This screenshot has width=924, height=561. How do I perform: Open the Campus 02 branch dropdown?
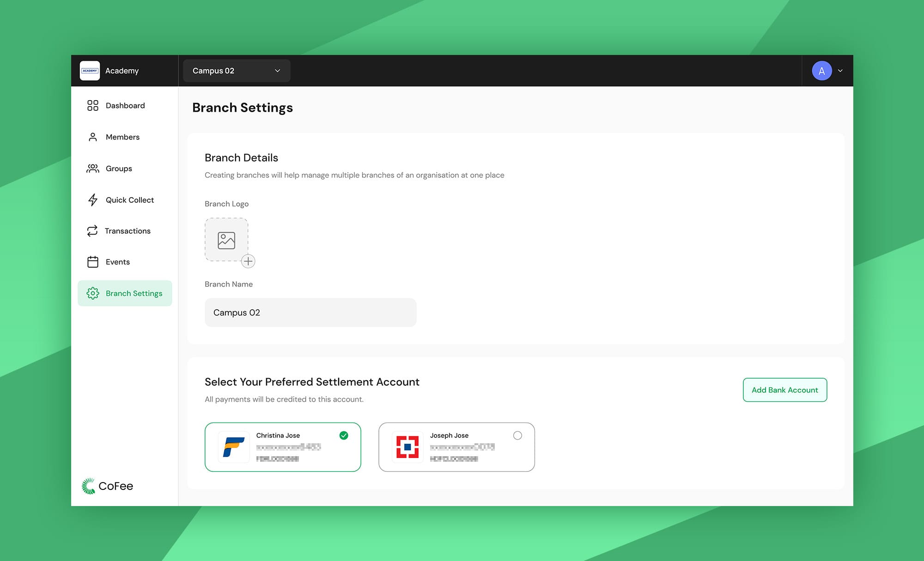237,71
